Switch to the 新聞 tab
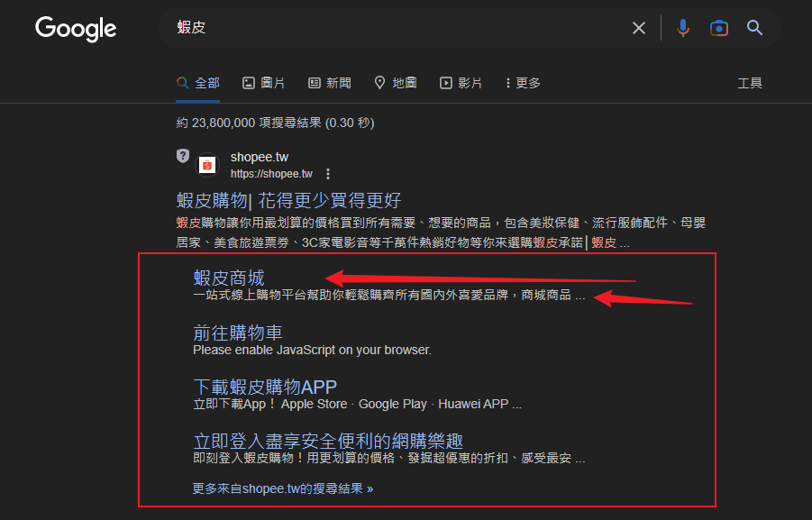 [329, 83]
